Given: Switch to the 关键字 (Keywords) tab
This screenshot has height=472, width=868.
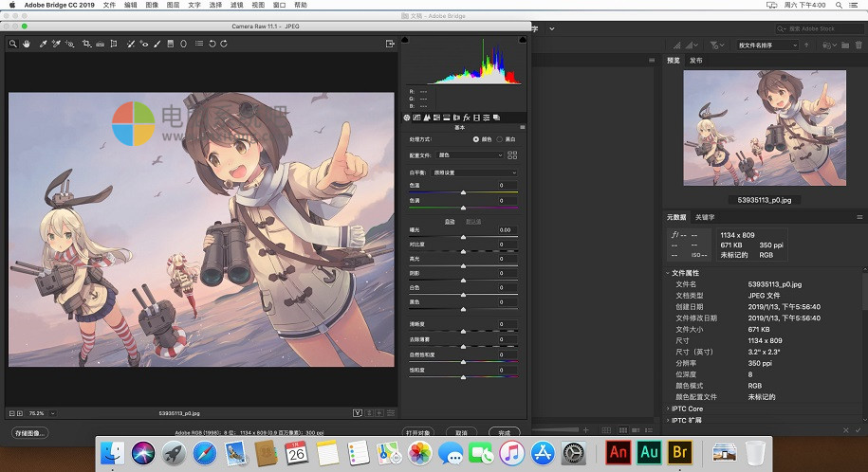Looking at the screenshot, I should [x=705, y=217].
